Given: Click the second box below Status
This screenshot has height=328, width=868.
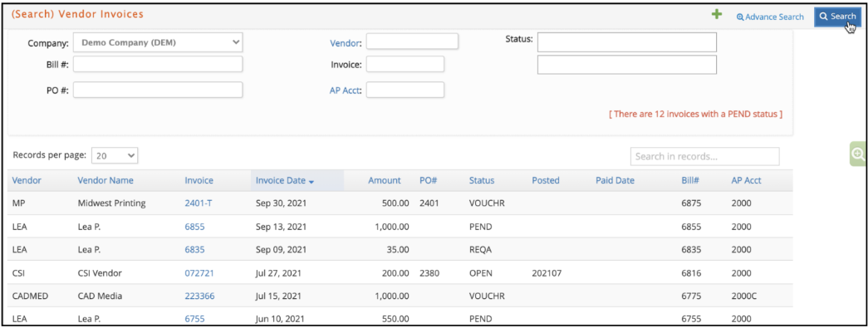Looking at the screenshot, I should point(626,65).
